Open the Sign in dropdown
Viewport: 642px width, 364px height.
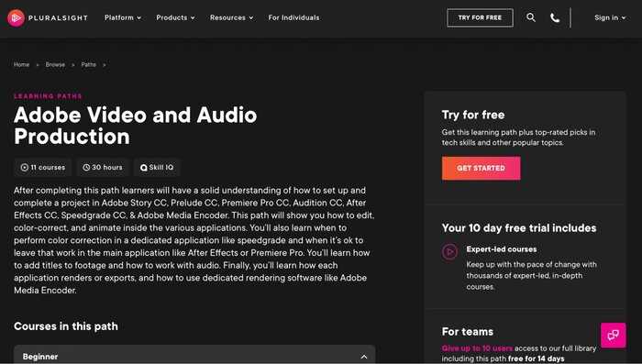click(x=610, y=17)
